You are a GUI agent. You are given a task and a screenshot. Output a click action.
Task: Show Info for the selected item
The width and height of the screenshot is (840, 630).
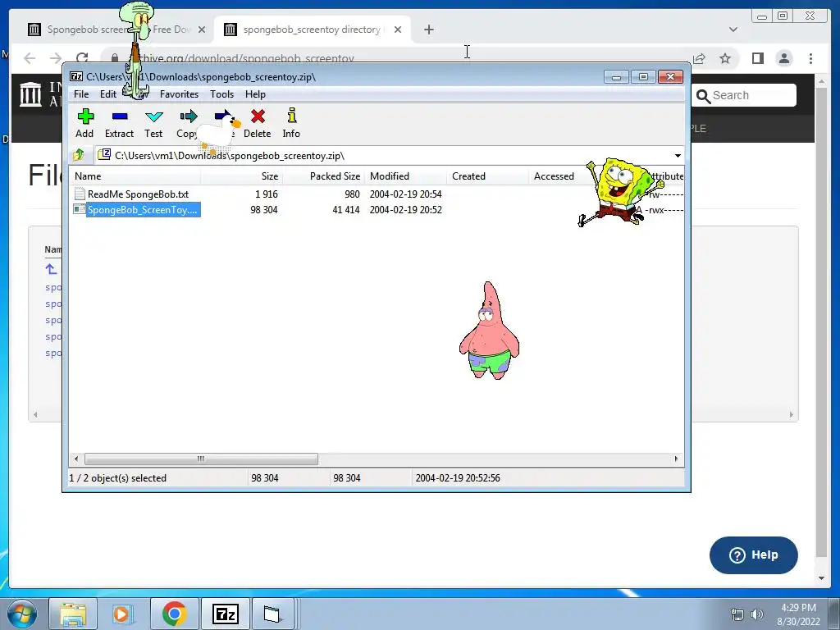click(291, 123)
